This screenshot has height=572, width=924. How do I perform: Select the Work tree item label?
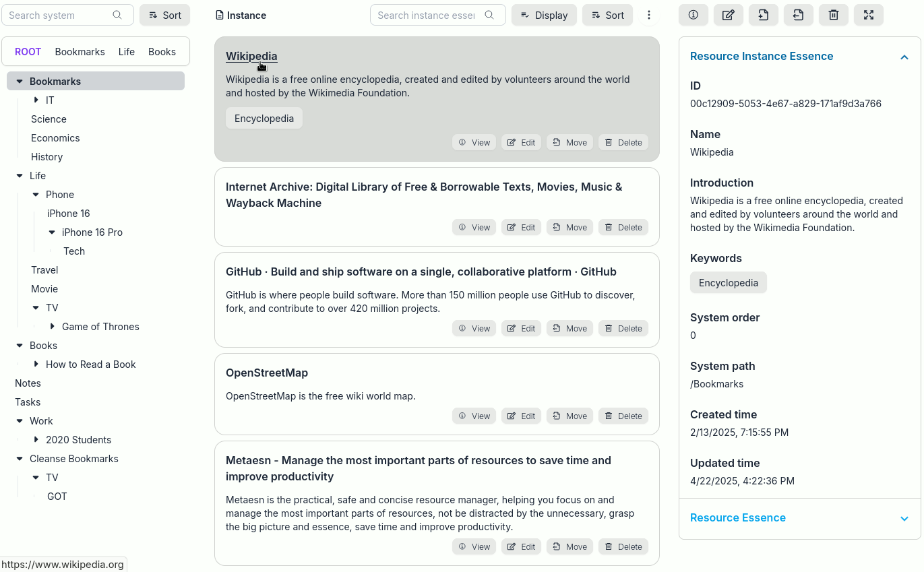[41, 420]
